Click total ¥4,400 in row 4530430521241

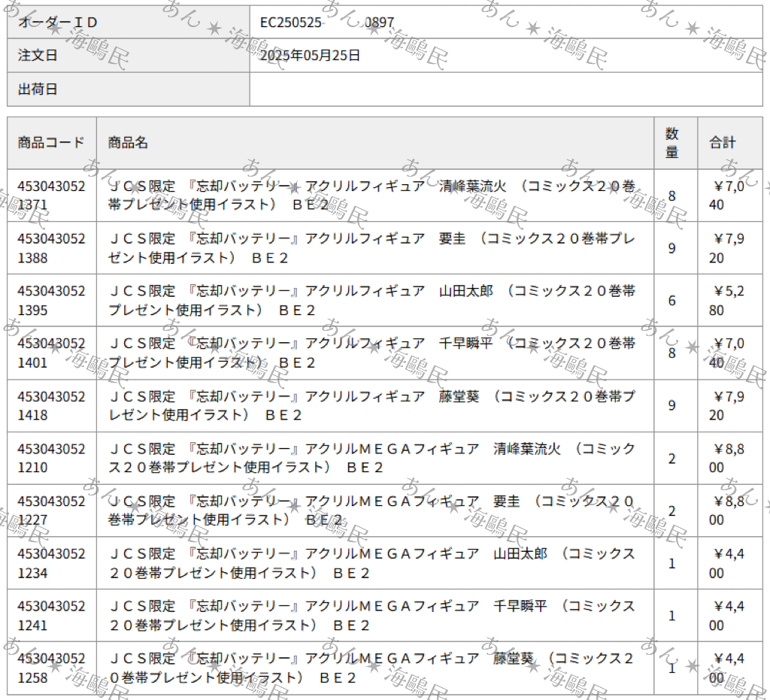pos(727,616)
